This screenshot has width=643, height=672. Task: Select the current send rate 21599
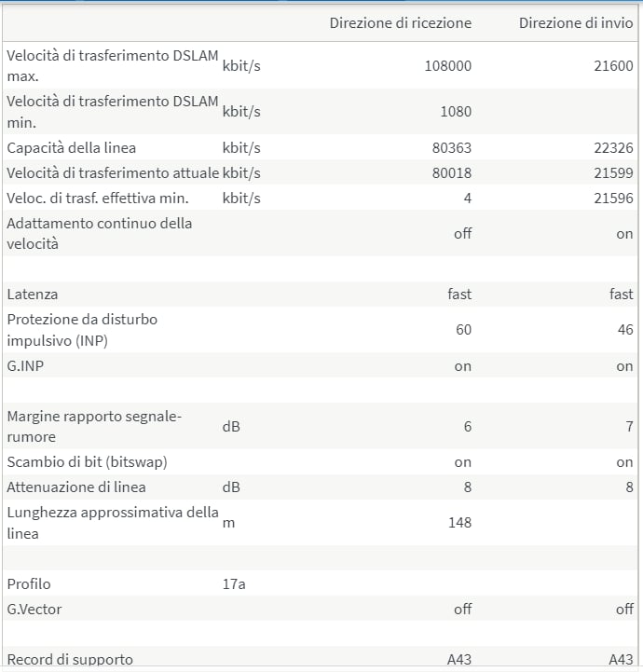pyautogui.click(x=613, y=172)
